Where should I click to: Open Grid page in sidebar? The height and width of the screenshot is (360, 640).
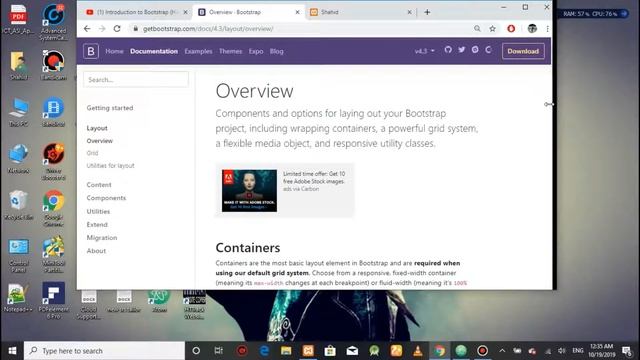92,153
